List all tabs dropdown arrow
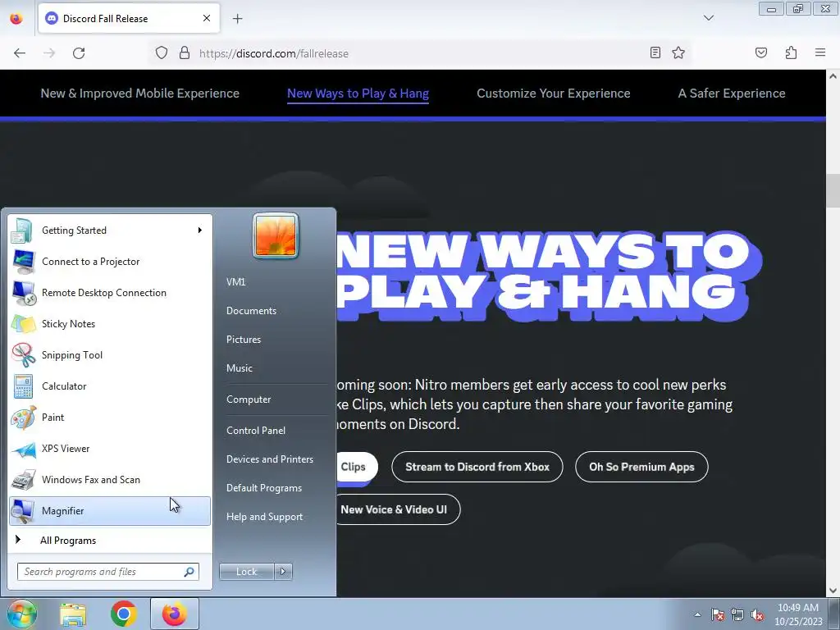The image size is (840, 630). [x=709, y=18]
